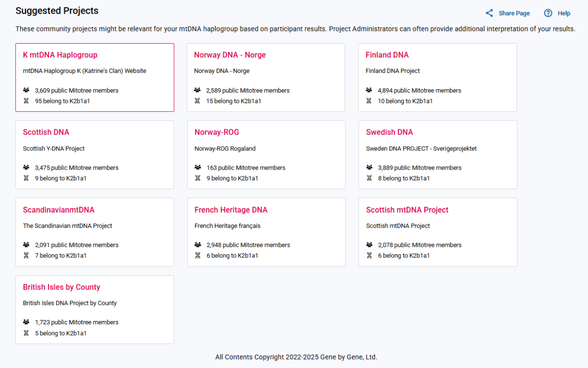Viewport: 588px width, 368px height.
Task: Click members icon in Scottish DNA card
Action: 26,168
